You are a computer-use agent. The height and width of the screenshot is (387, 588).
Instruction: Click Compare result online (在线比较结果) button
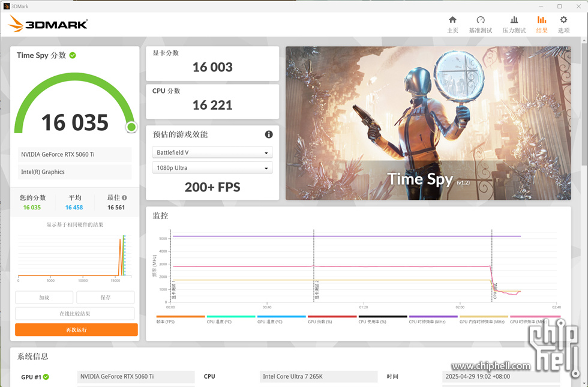click(x=74, y=313)
